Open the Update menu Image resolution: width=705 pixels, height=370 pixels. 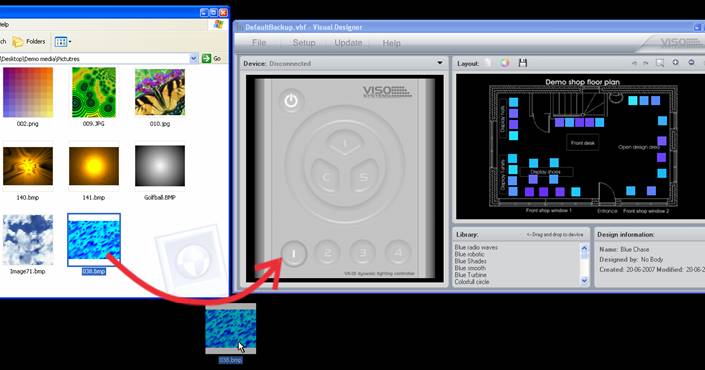click(348, 43)
